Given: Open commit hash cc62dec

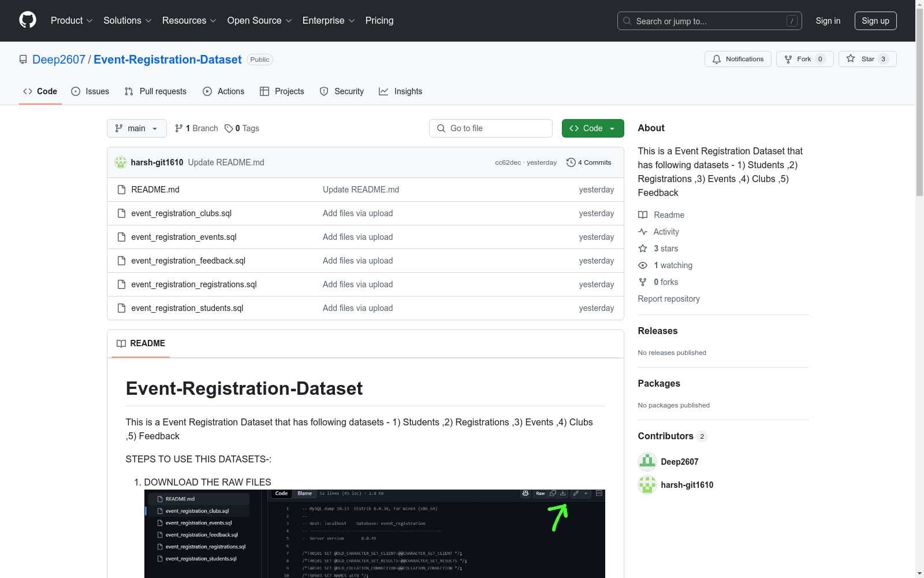Looking at the screenshot, I should click(x=508, y=162).
